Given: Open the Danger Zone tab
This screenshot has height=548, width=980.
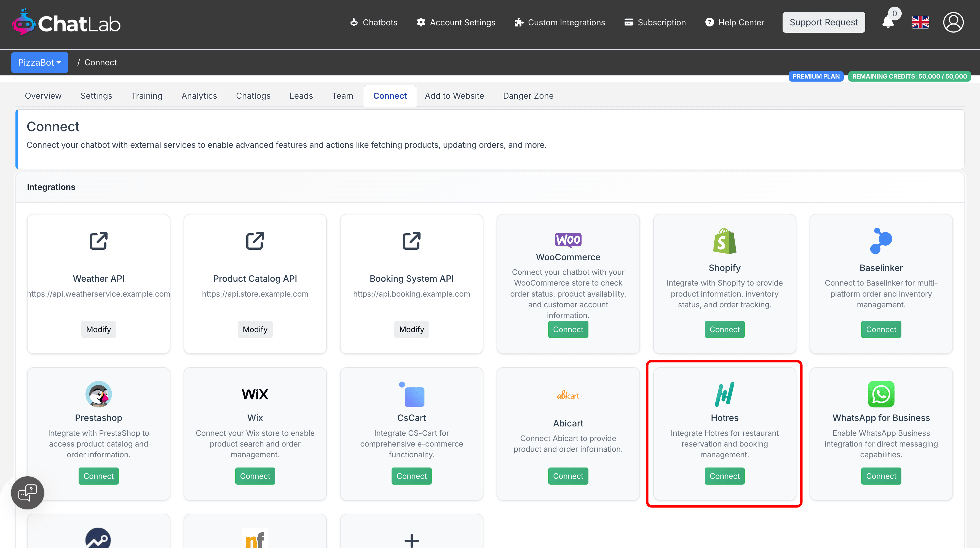Looking at the screenshot, I should tap(528, 96).
